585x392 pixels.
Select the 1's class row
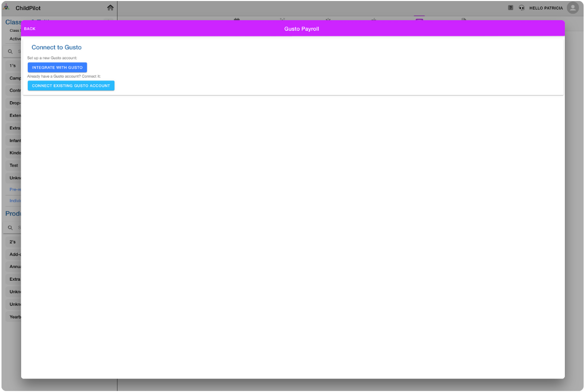coord(13,66)
